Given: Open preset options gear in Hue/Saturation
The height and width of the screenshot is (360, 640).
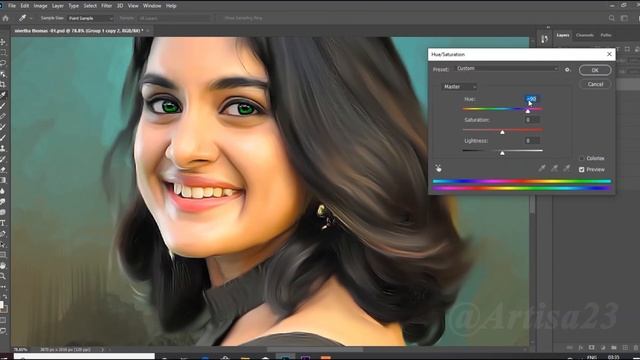Looking at the screenshot, I should [567, 70].
